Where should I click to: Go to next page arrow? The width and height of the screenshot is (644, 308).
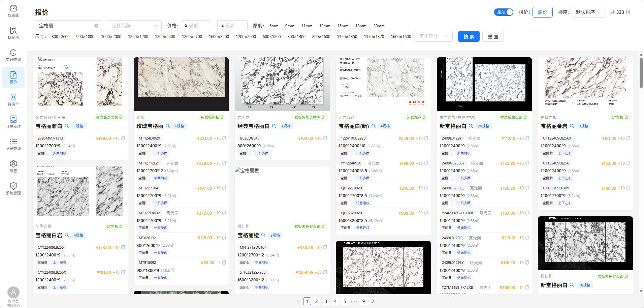tap(373, 301)
